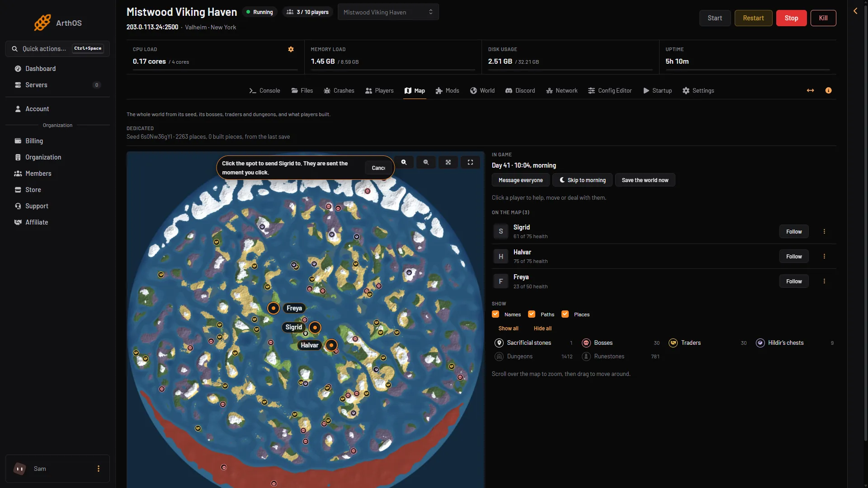Toggle Runestones markers visibility
868x488 pixels.
(x=621, y=357)
